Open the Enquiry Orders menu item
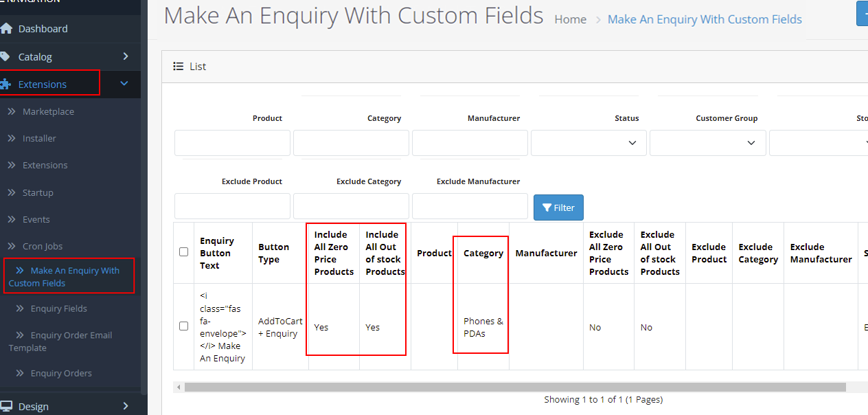The width and height of the screenshot is (868, 415). click(60, 372)
